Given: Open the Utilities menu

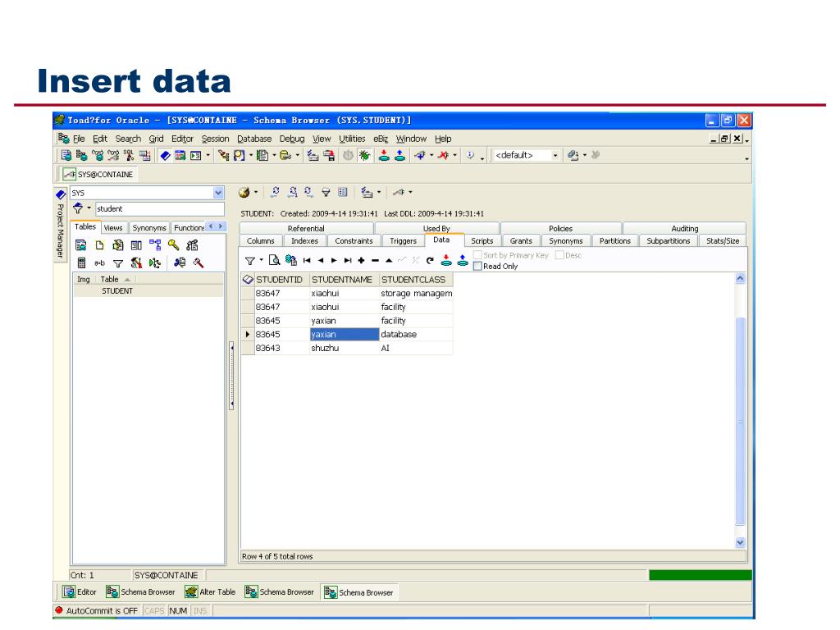Looking at the screenshot, I should [x=351, y=139].
